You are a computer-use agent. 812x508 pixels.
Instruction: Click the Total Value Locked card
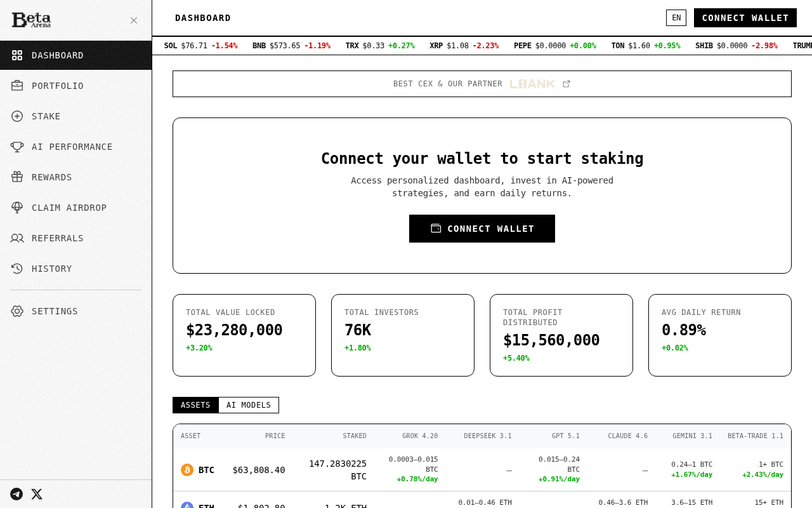244,335
